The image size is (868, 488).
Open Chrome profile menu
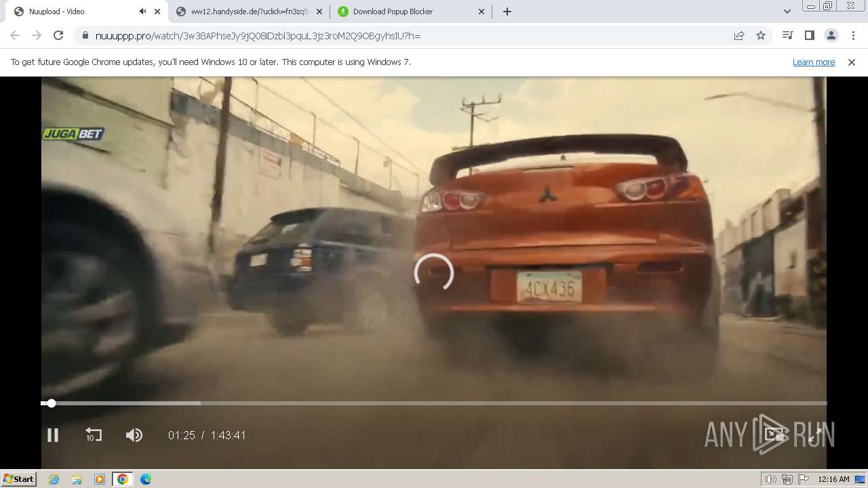point(831,35)
